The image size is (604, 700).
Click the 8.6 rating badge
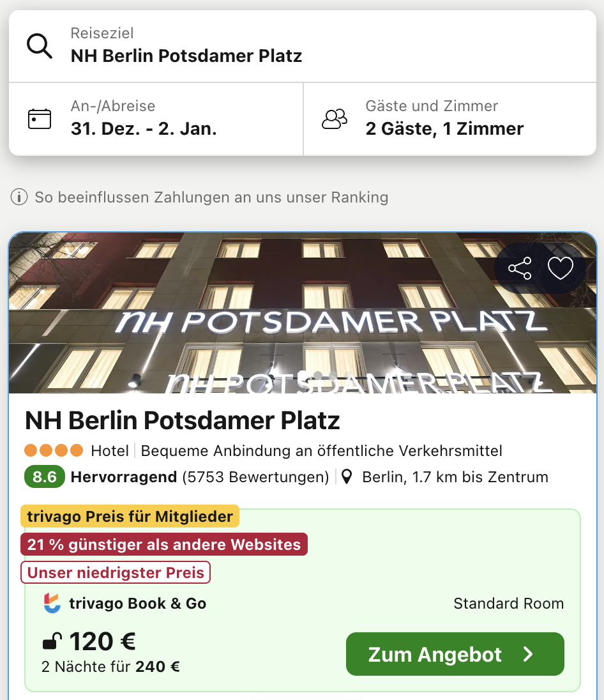(x=45, y=477)
